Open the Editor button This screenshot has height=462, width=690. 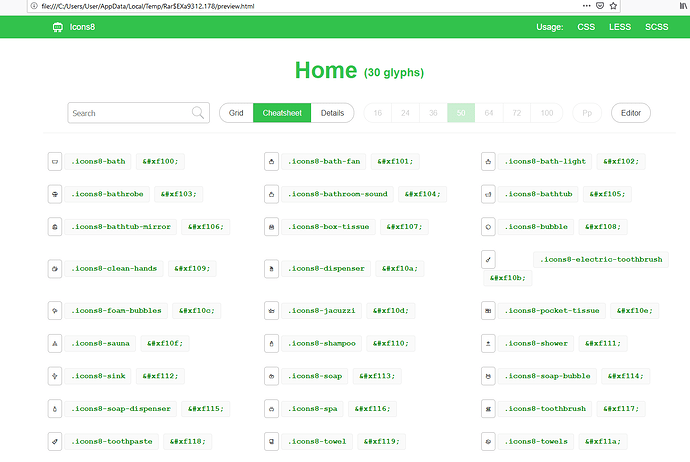point(631,113)
